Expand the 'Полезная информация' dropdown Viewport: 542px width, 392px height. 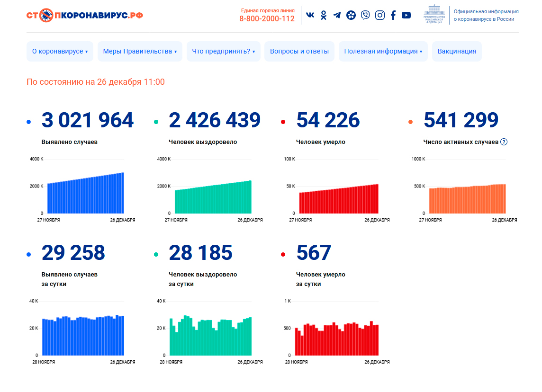383,51
